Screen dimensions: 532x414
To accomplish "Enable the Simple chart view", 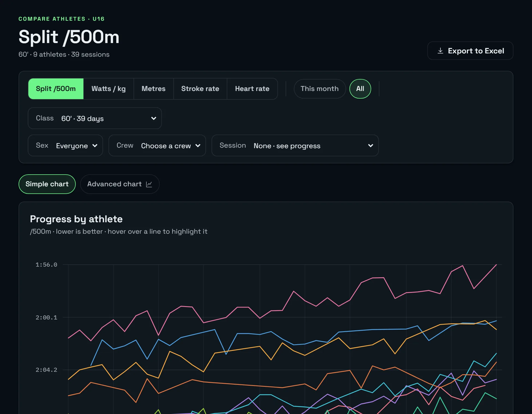I will [x=47, y=184].
